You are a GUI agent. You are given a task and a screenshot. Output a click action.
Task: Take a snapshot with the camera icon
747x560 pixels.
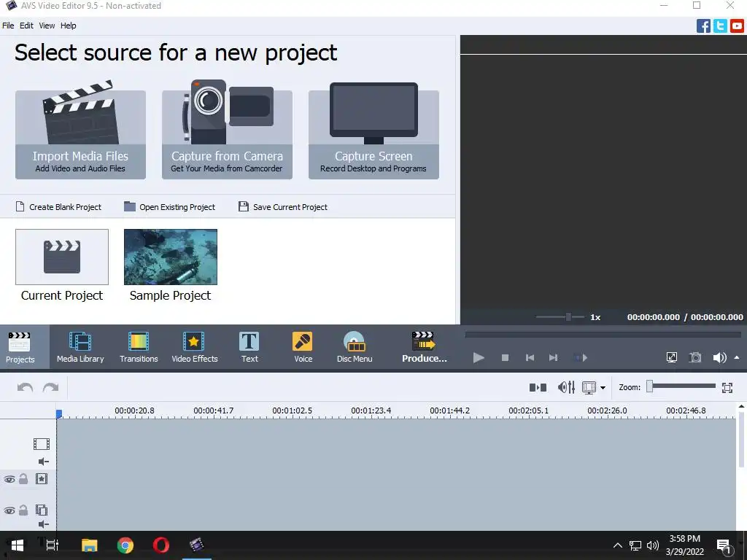pyautogui.click(x=695, y=357)
